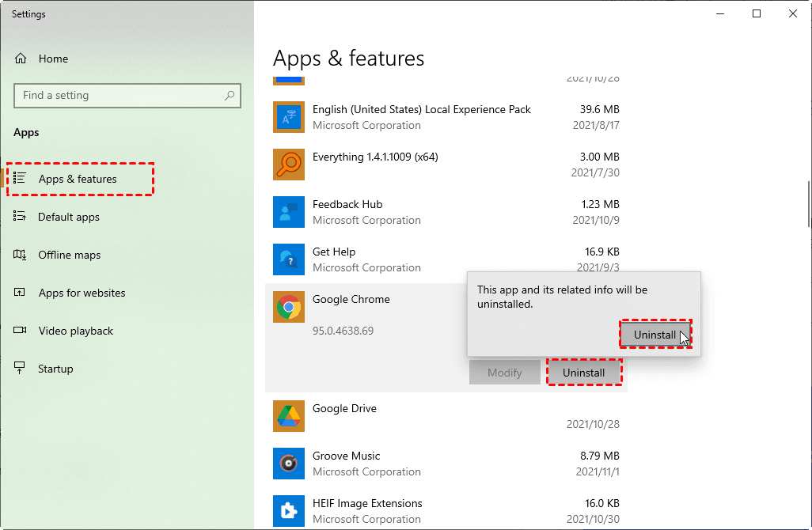Click the English Local Experience Pack icon
This screenshot has width=812, height=530.
(x=289, y=117)
